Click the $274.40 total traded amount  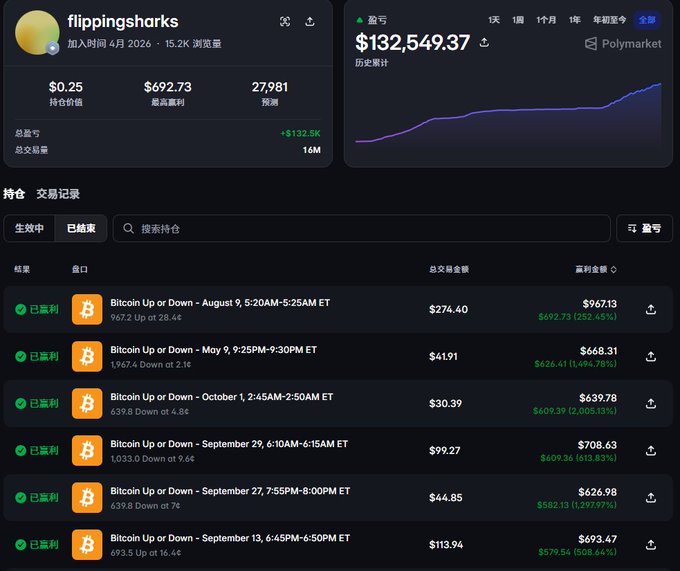tap(448, 310)
